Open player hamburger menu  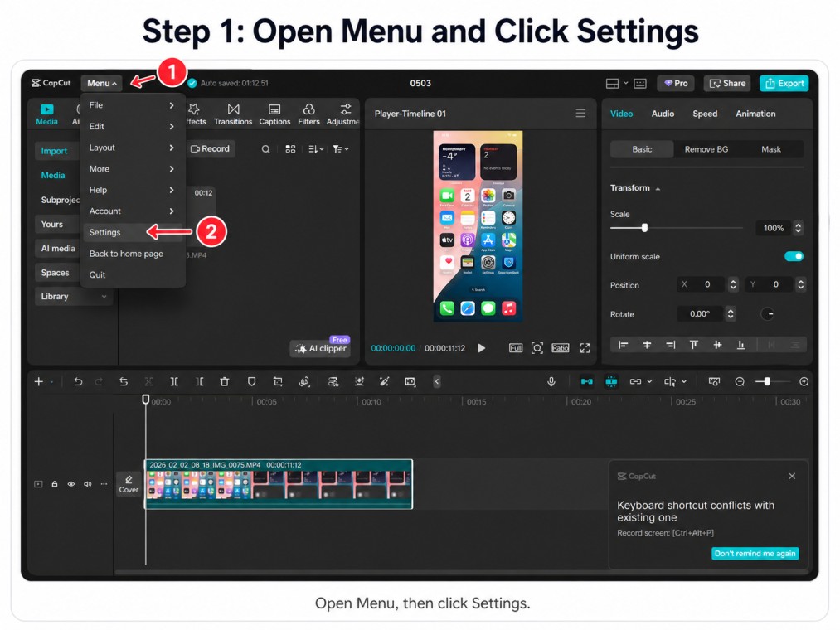coord(580,113)
